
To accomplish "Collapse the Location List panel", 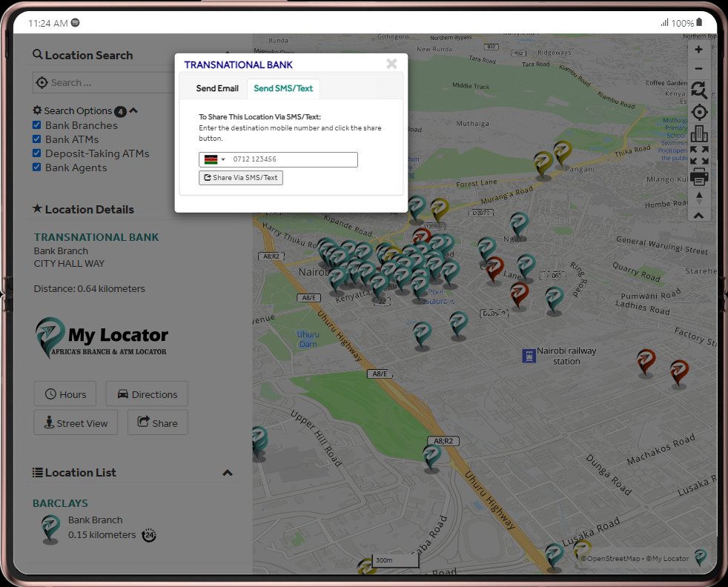I will 228,473.
